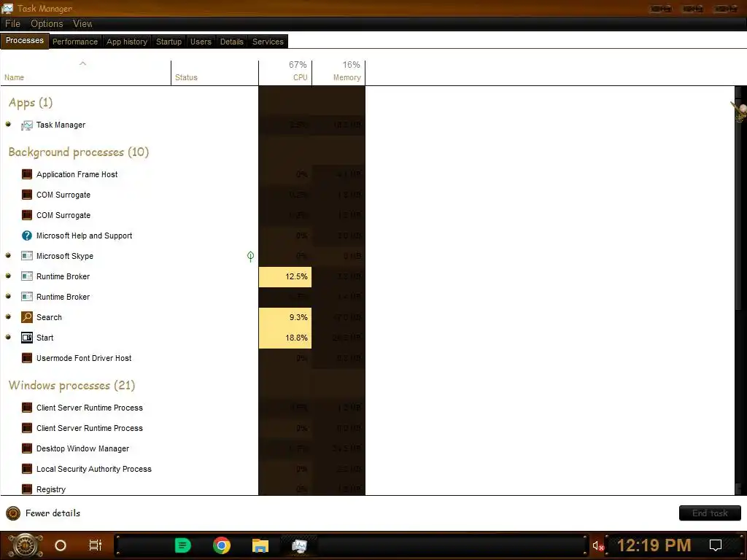
Task: Click the Apps (1) group header
Action: 31,103
